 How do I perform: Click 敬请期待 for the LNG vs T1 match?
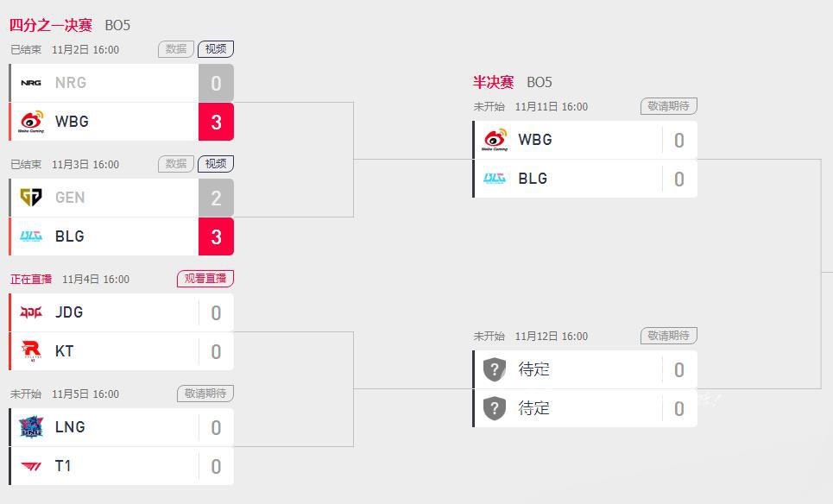coord(205,393)
